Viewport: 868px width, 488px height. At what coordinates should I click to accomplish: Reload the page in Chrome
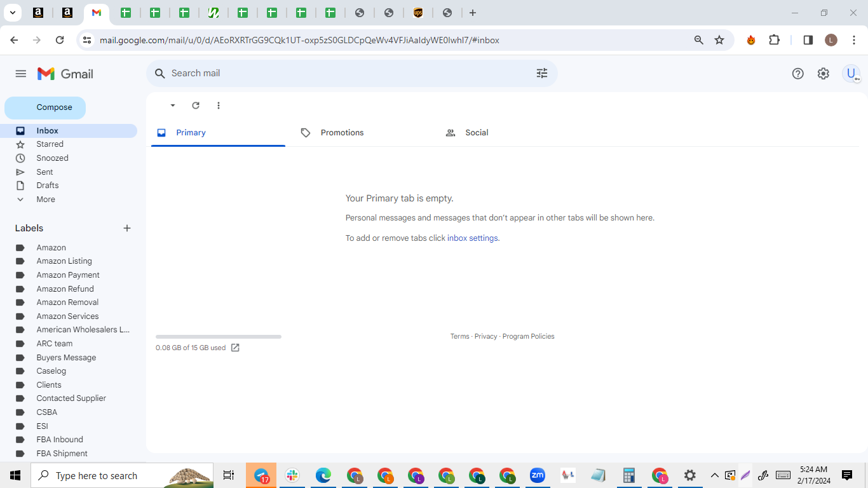pyautogui.click(x=60, y=40)
